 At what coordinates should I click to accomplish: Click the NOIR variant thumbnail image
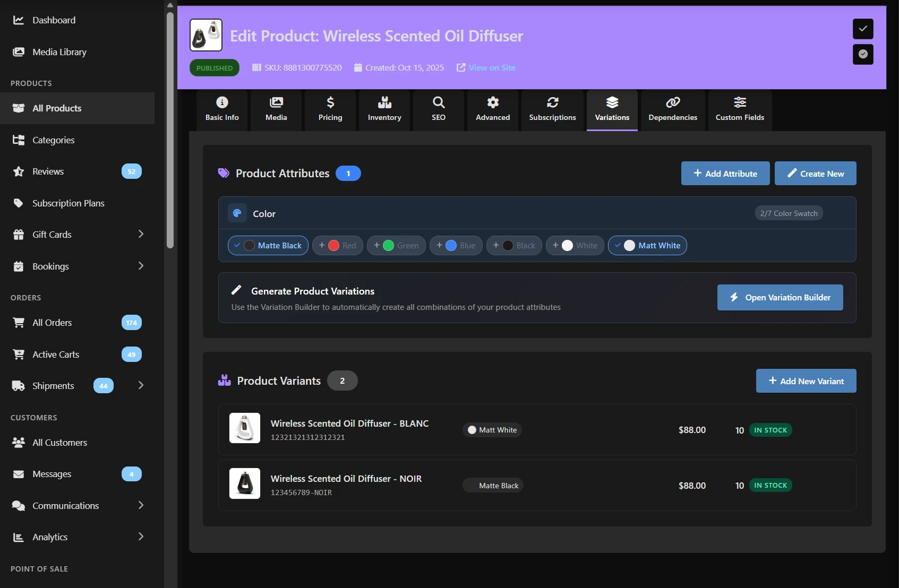pos(245,483)
